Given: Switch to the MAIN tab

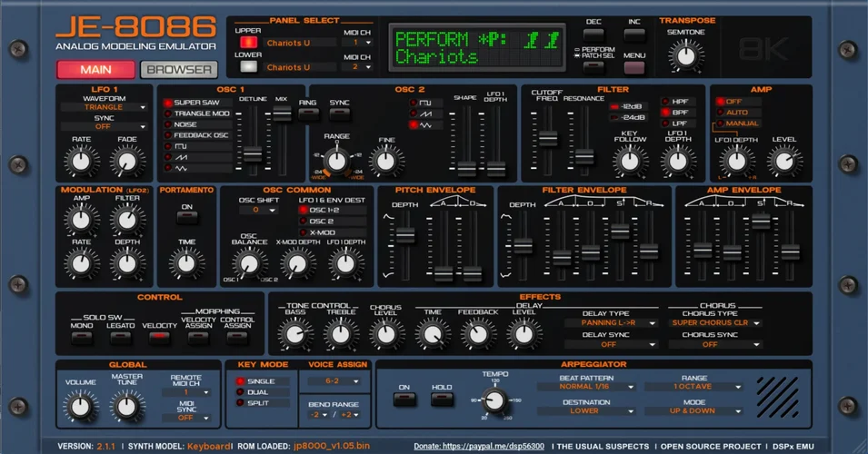Looking at the screenshot, I should (x=95, y=70).
